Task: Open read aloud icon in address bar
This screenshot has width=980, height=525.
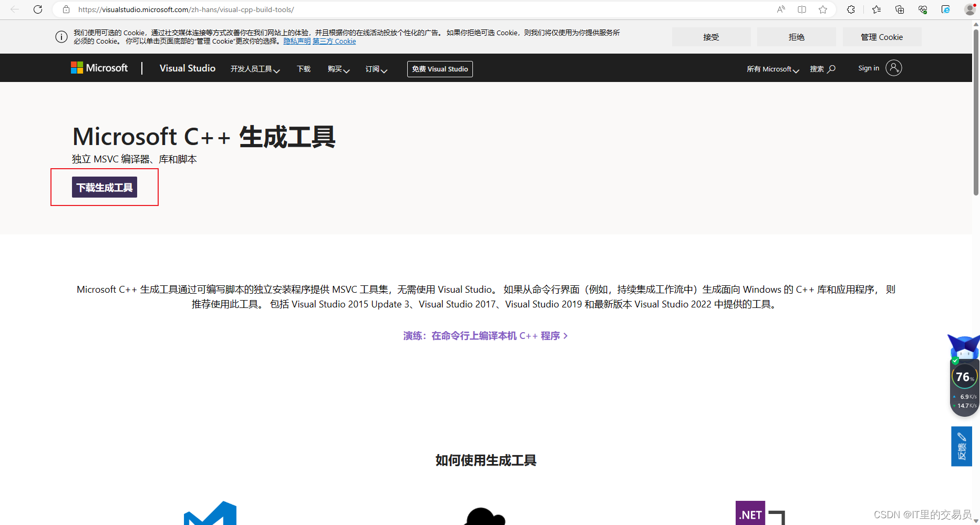Action: 781,9
